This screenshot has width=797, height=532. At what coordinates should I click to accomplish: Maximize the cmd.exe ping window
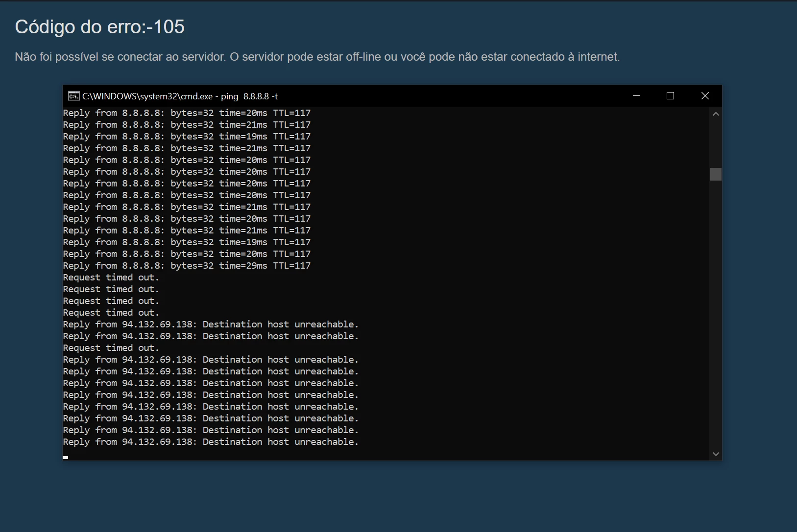click(671, 96)
